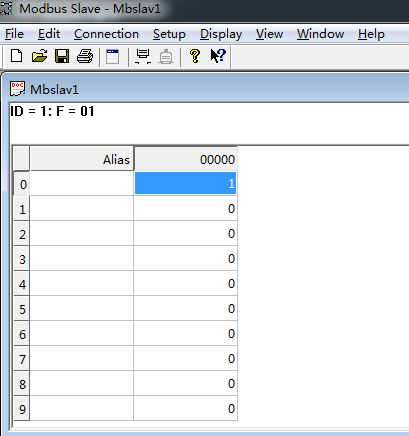Click the Connect toolbar icon
The image size is (409, 436).
click(x=143, y=56)
